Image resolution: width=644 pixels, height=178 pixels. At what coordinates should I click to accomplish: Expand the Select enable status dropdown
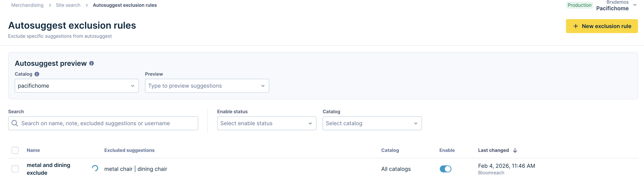tap(266, 123)
